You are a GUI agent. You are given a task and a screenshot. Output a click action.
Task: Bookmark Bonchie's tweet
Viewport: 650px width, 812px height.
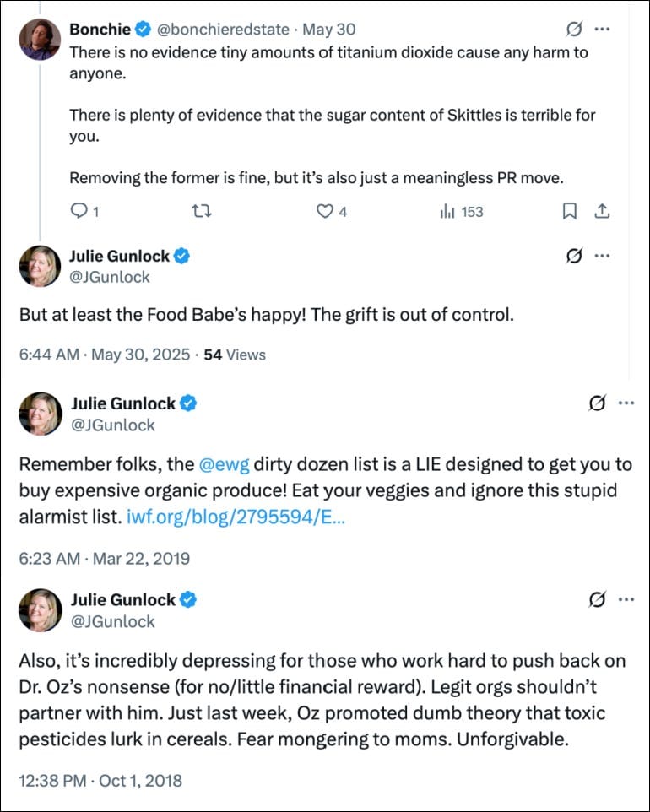coord(570,211)
